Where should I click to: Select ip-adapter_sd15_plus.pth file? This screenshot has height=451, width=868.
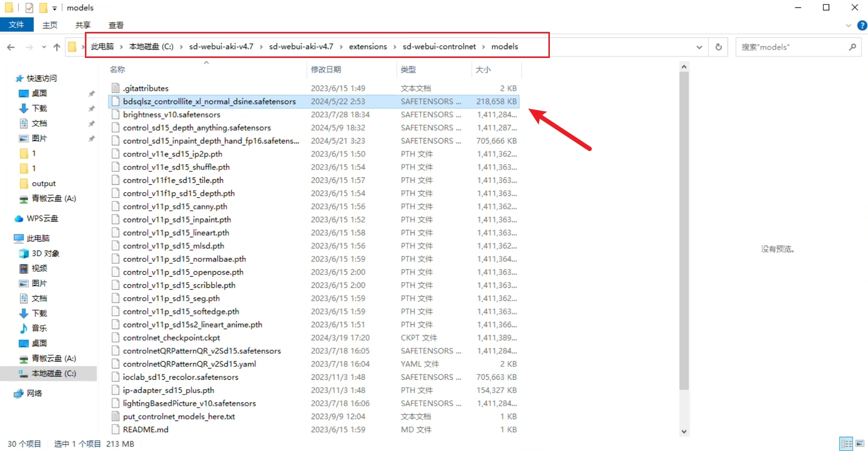pyautogui.click(x=168, y=390)
